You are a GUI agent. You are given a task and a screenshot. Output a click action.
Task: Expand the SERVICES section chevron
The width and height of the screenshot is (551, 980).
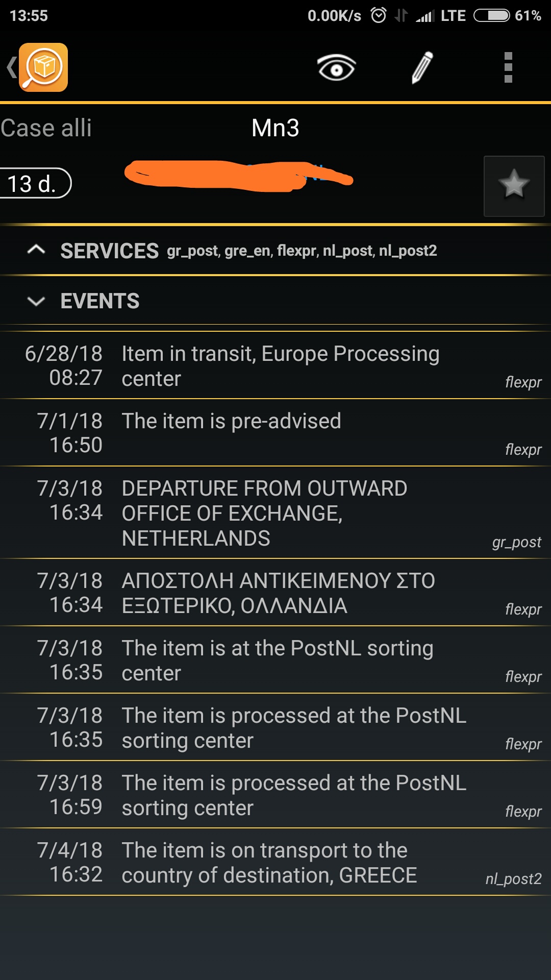(x=36, y=250)
